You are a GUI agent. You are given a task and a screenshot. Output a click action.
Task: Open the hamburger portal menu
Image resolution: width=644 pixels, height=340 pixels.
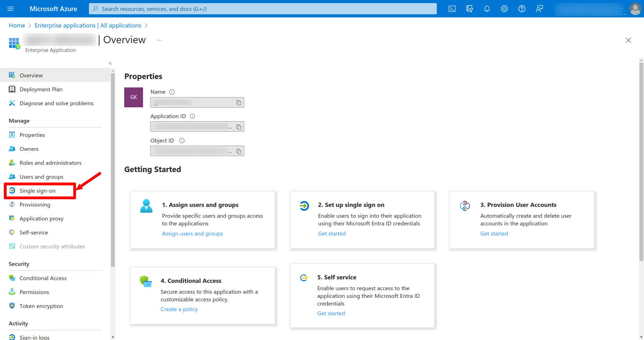tap(10, 9)
